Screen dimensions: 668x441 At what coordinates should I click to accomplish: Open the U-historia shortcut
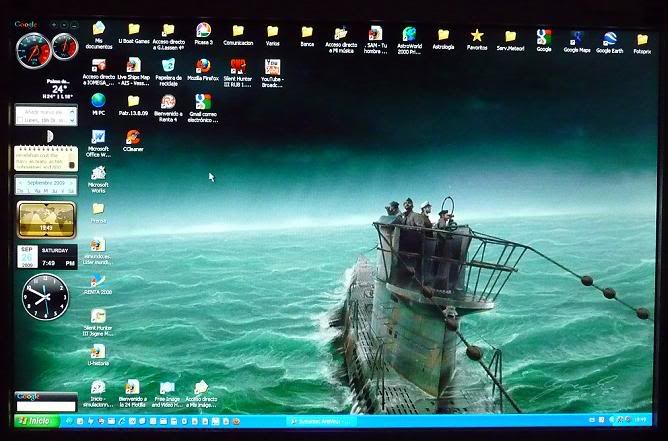[x=98, y=355]
